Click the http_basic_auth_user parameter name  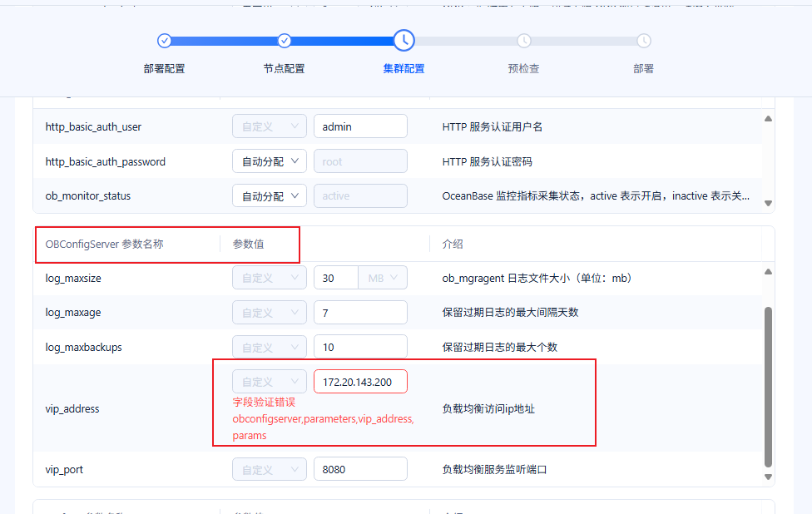click(93, 126)
